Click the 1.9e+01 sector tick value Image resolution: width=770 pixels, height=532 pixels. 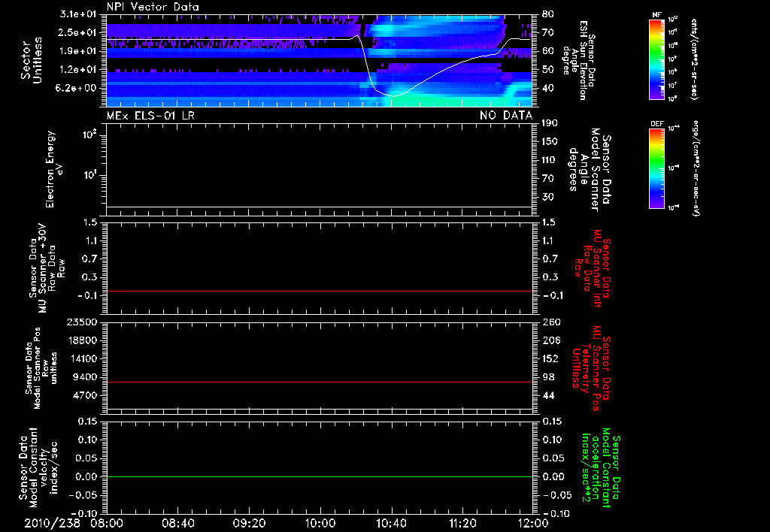click(78, 51)
